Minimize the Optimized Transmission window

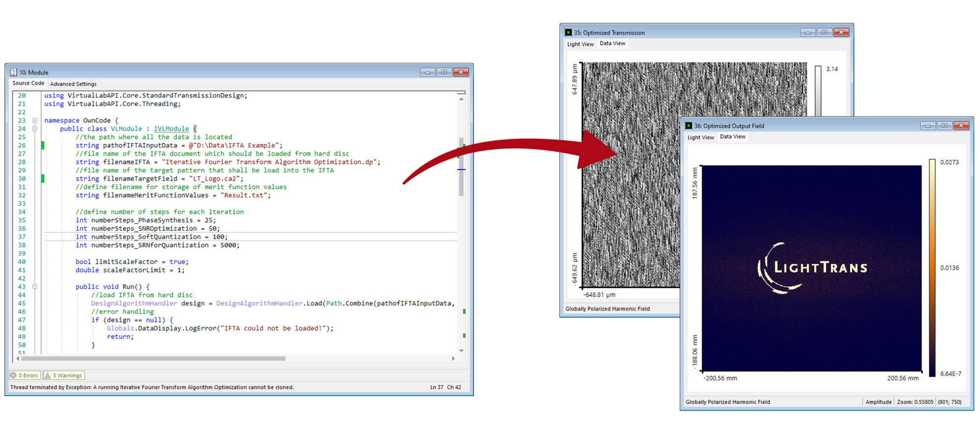point(808,32)
